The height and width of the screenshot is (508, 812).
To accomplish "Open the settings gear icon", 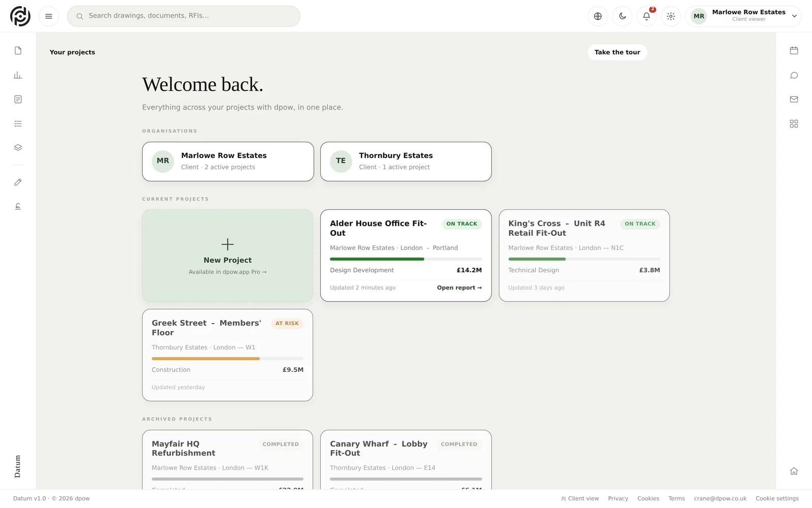I will pyautogui.click(x=671, y=16).
